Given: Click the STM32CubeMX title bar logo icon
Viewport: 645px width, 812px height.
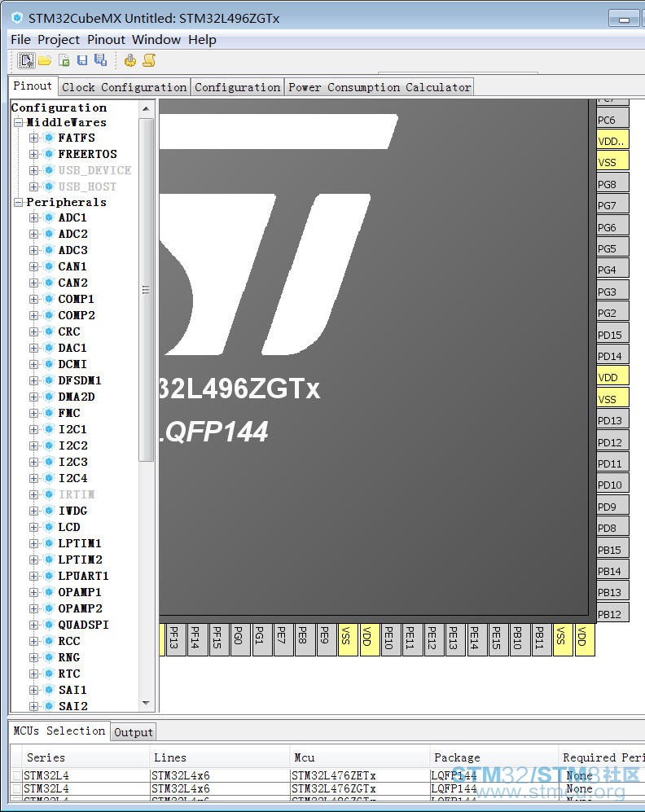Looking at the screenshot, I should click(17, 18).
